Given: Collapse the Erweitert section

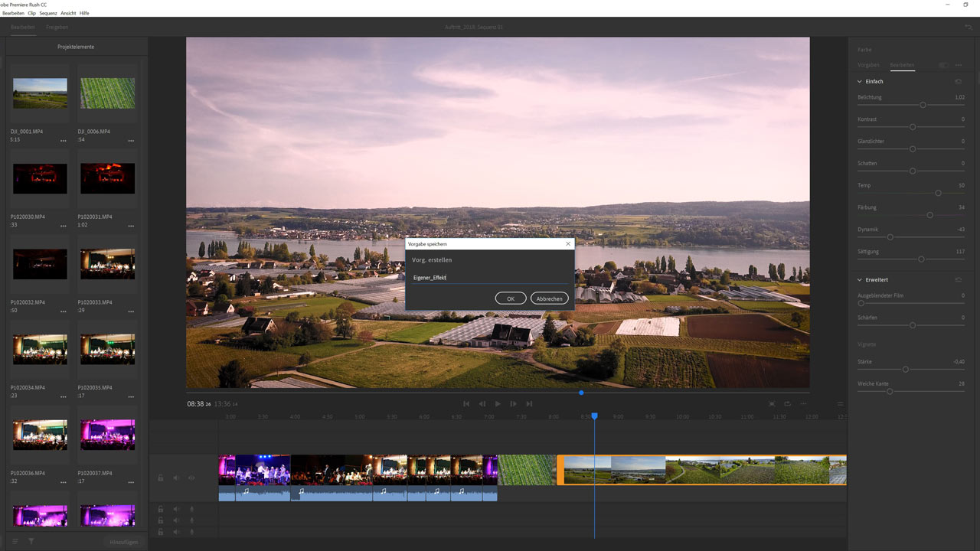Looking at the screenshot, I should pos(860,280).
